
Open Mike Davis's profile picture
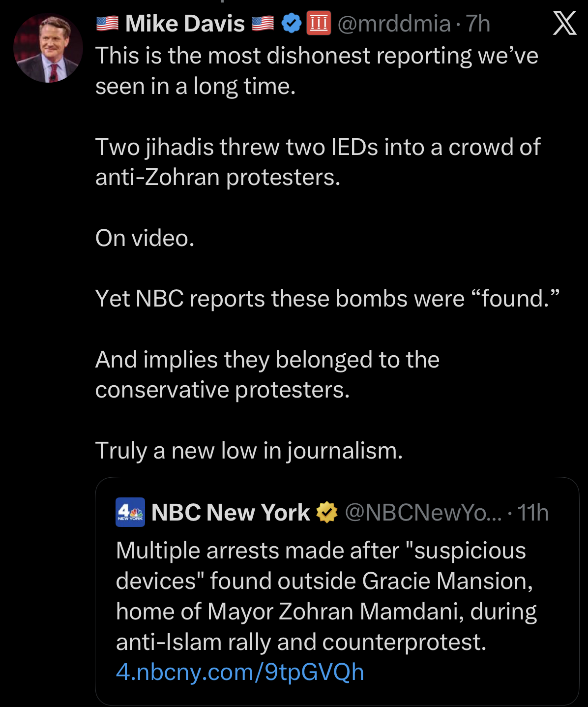pos(48,48)
